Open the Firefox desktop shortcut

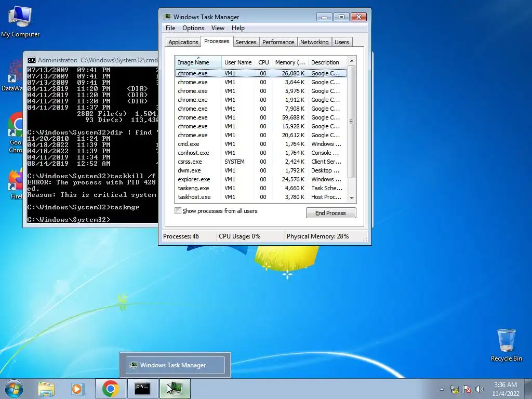(x=15, y=184)
